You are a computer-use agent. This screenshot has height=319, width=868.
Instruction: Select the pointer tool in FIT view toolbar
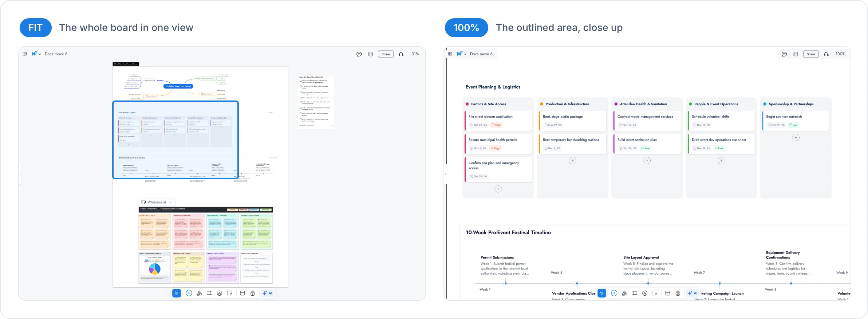177,293
